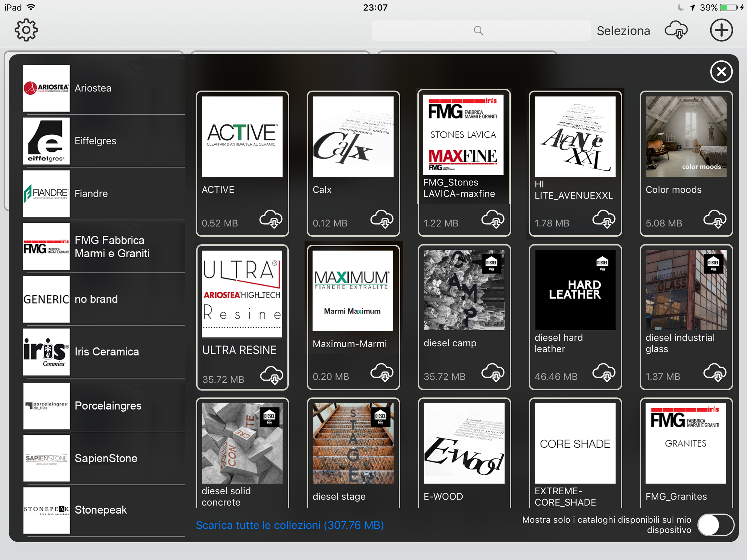Select the Ariostea brand
Screen dimensions: 747x560
(x=104, y=88)
